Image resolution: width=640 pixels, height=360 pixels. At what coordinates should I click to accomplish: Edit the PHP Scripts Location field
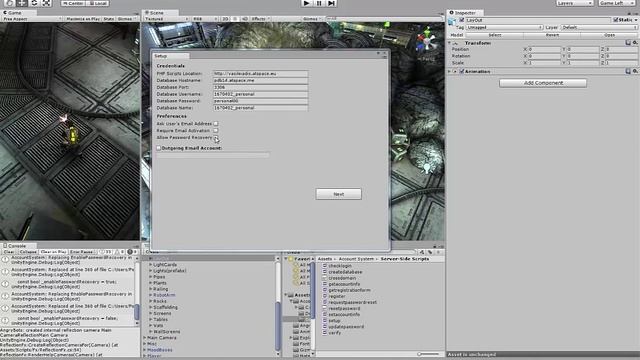[260, 73]
